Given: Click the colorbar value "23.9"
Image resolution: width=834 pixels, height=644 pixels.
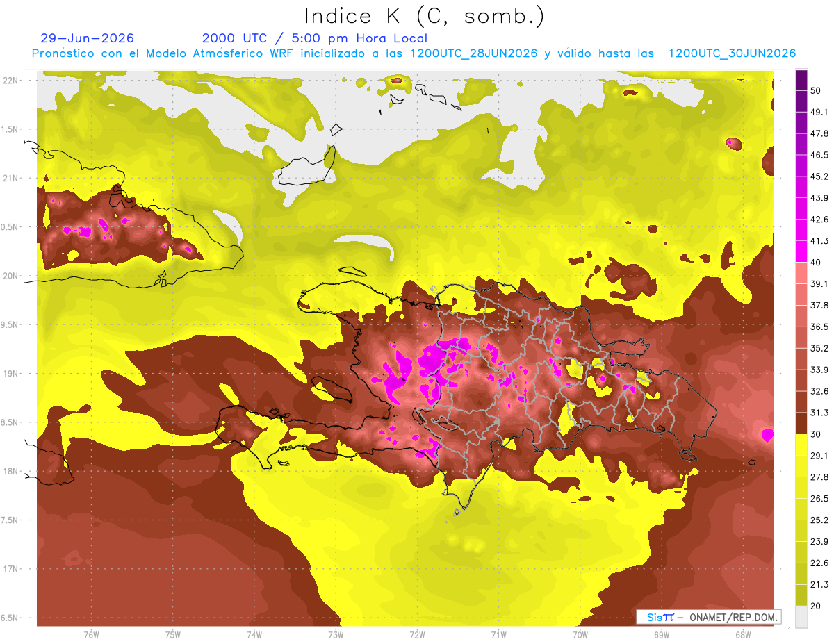Looking at the screenshot, I should pos(819,541).
